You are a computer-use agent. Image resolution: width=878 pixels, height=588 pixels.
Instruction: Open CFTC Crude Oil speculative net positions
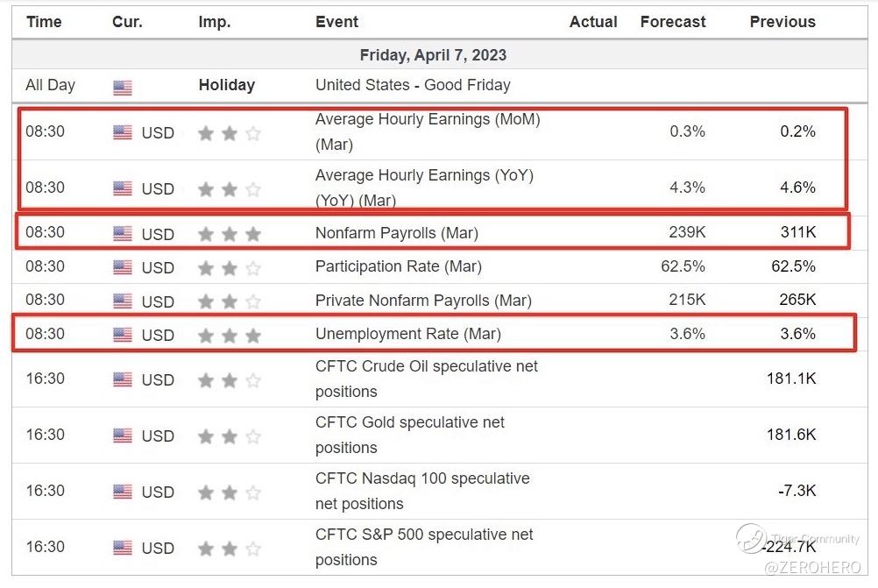(427, 379)
